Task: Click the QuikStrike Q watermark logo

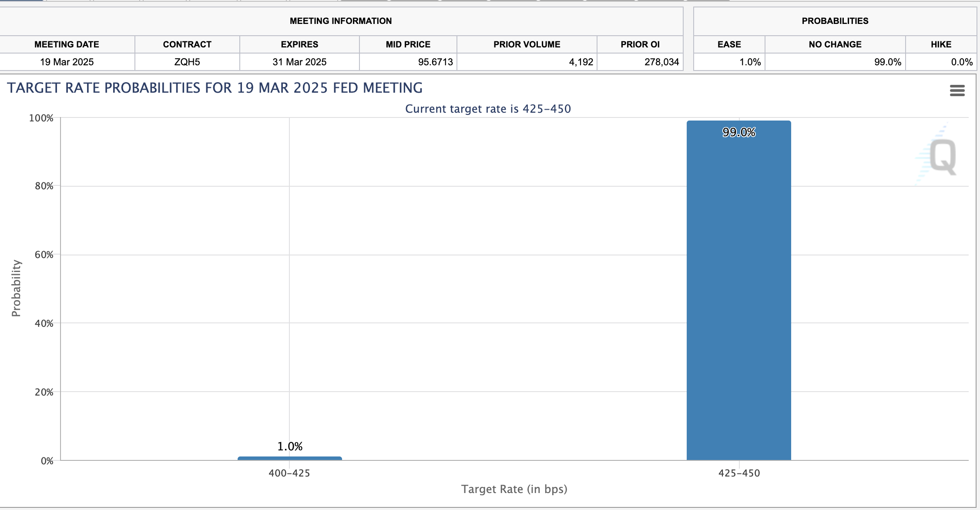Action: pos(942,157)
